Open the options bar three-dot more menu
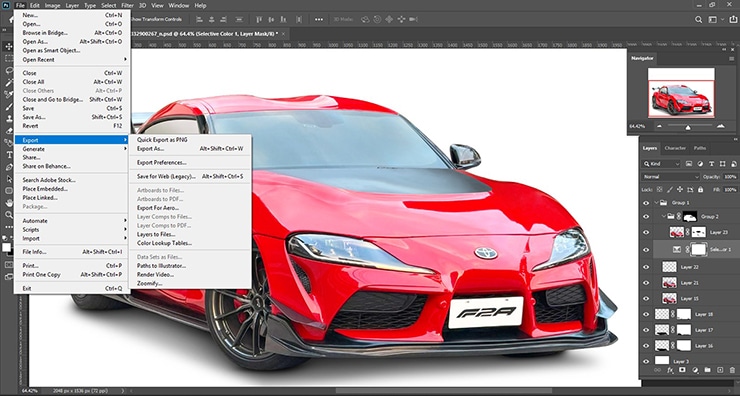 [319, 19]
